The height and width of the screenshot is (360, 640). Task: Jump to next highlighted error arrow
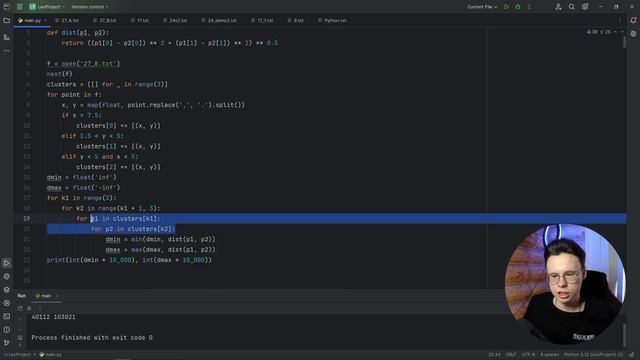622,32
